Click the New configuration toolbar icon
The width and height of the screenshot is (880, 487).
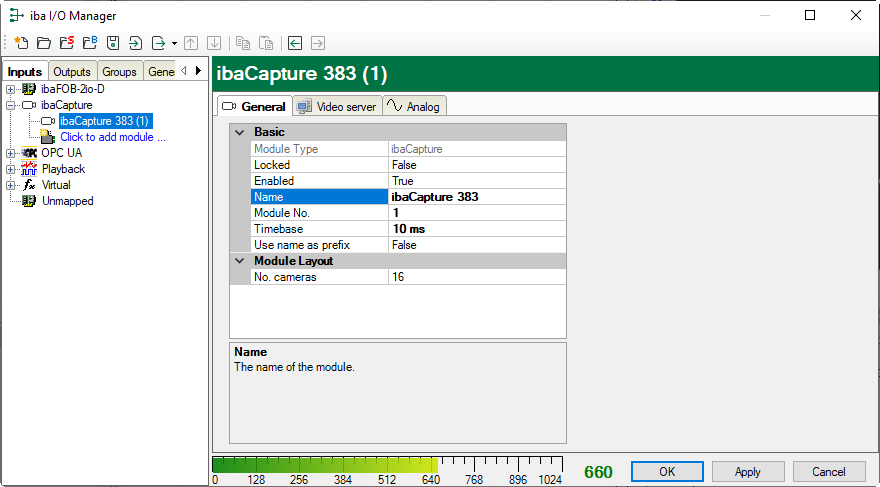coord(21,43)
